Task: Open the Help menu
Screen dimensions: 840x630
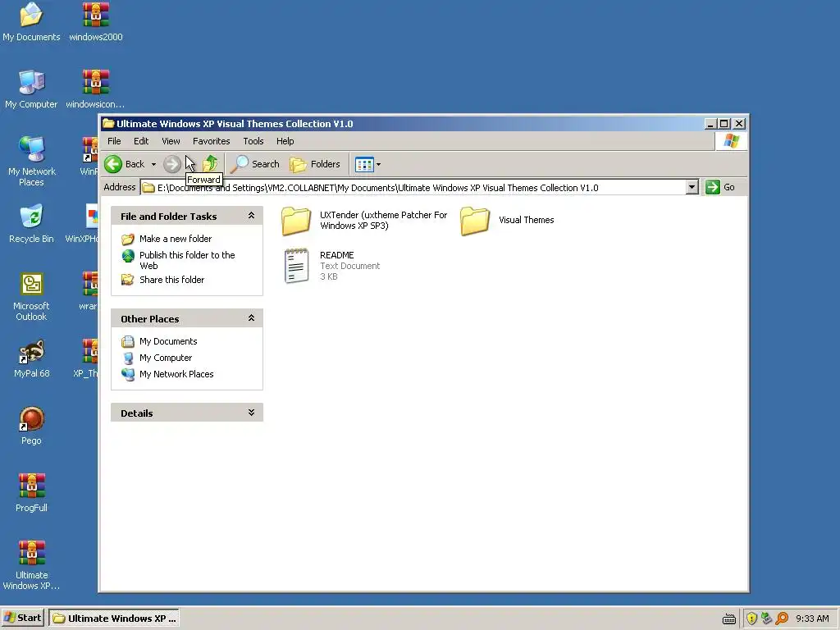Action: pos(285,141)
